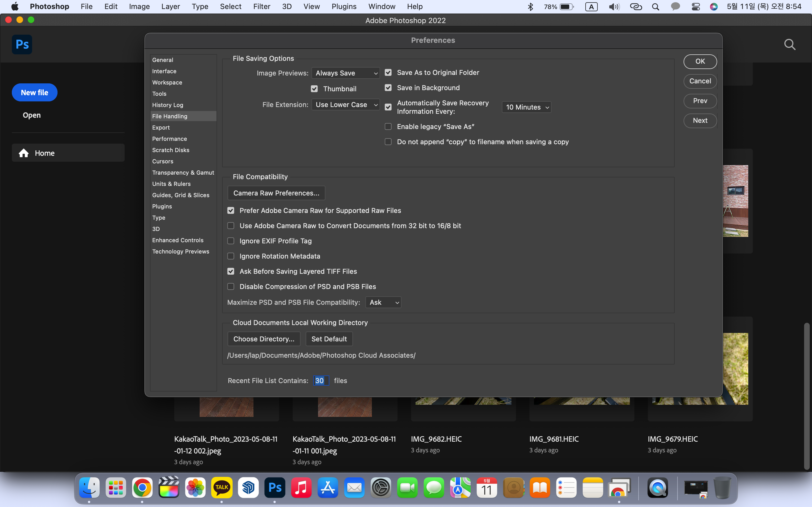
Task: Expand the 10 Minutes auto-save interval dropdown
Action: 526,107
